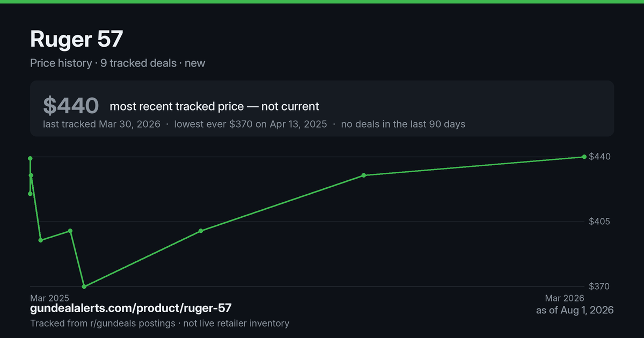The height and width of the screenshot is (338, 644).
Task: Click the data point near $405 mid-chart
Action: point(201,231)
